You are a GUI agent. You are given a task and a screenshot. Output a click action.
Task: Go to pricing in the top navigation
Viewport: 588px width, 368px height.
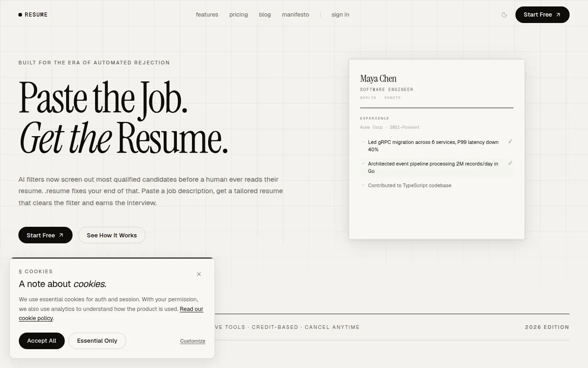pyautogui.click(x=238, y=15)
